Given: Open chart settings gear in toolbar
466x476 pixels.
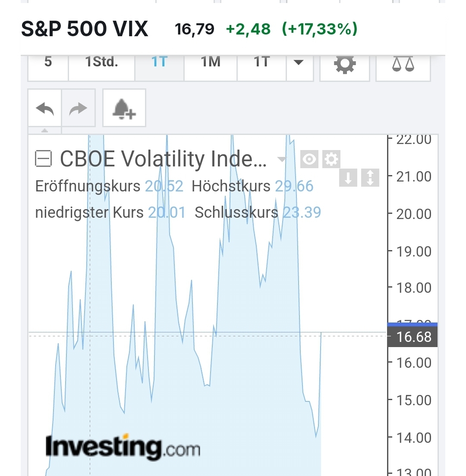Looking at the screenshot, I should (x=344, y=65).
